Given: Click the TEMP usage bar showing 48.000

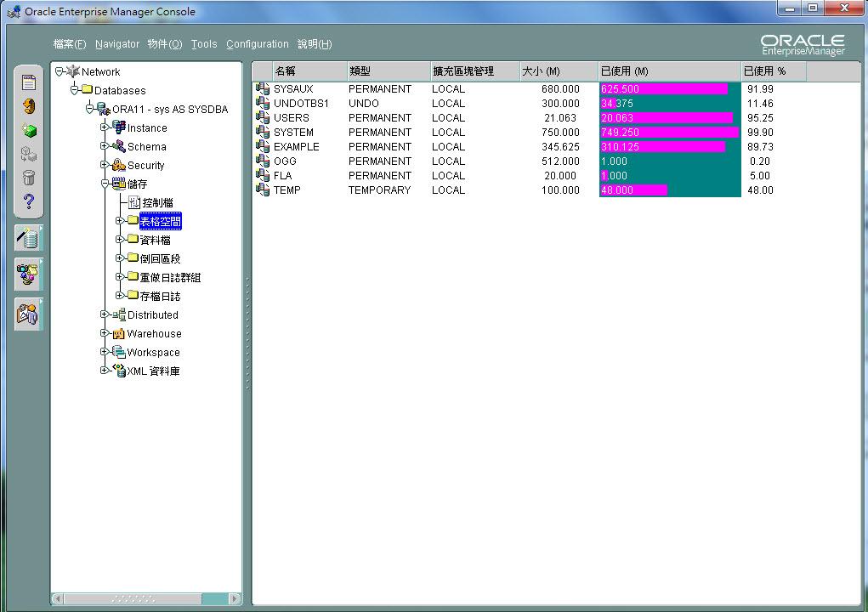Looking at the screenshot, I should [634, 190].
